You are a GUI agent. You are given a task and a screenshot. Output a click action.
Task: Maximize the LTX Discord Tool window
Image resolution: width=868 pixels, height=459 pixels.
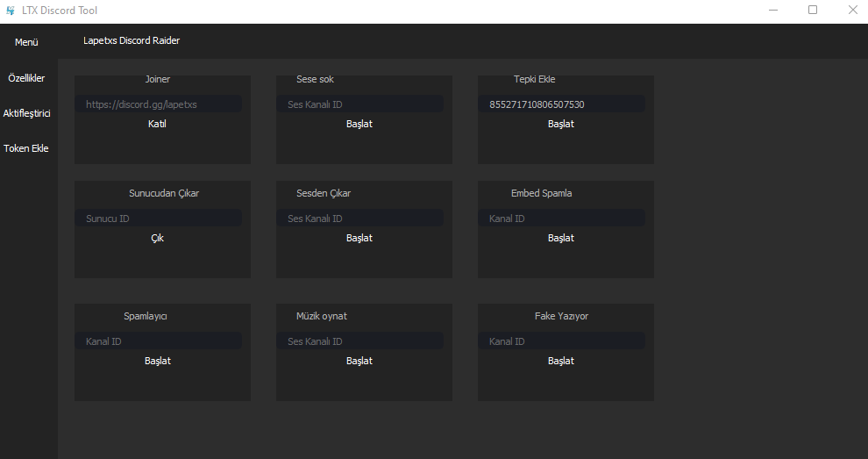[813, 10]
